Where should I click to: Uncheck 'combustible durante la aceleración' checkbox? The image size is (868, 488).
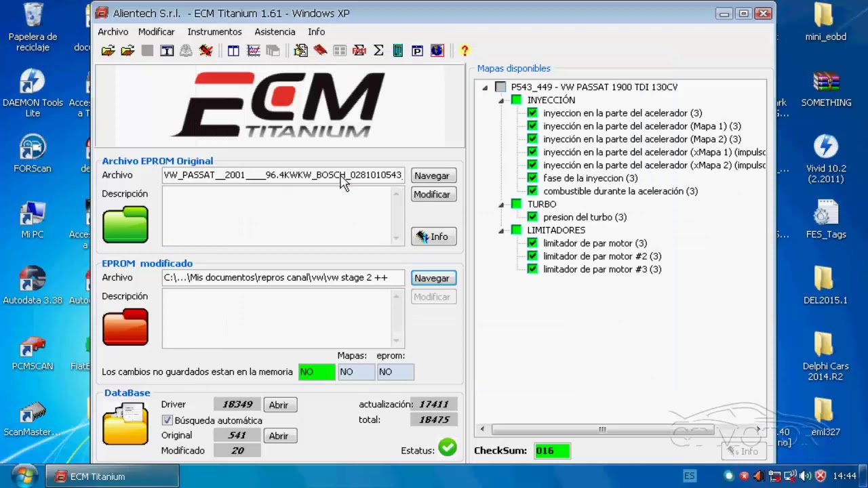click(x=532, y=191)
